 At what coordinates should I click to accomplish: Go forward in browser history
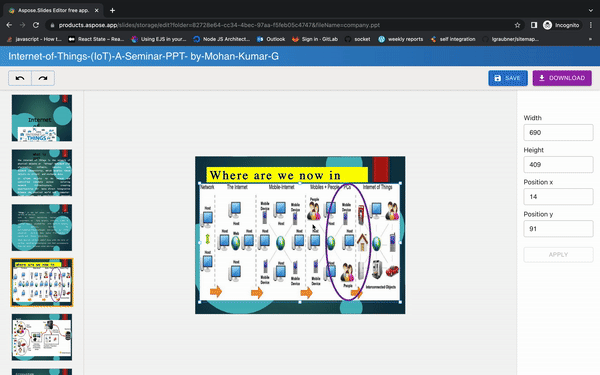click(x=22, y=25)
